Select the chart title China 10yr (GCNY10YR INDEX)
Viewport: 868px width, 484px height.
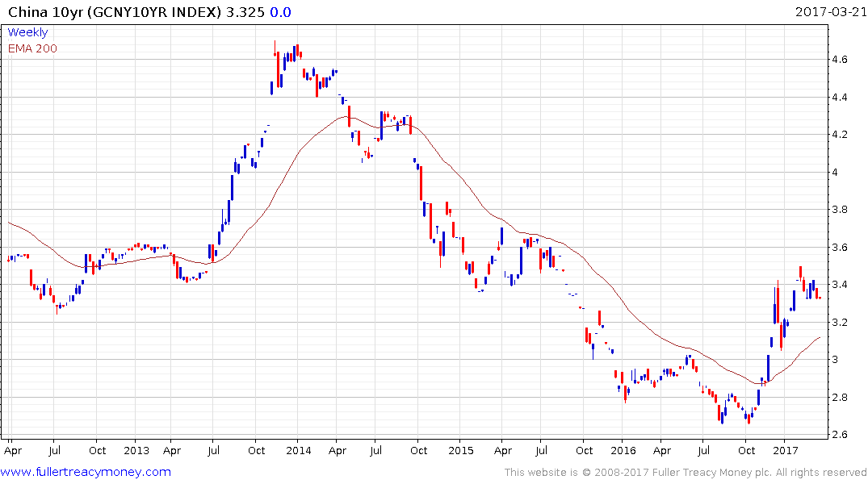pyautogui.click(x=115, y=12)
